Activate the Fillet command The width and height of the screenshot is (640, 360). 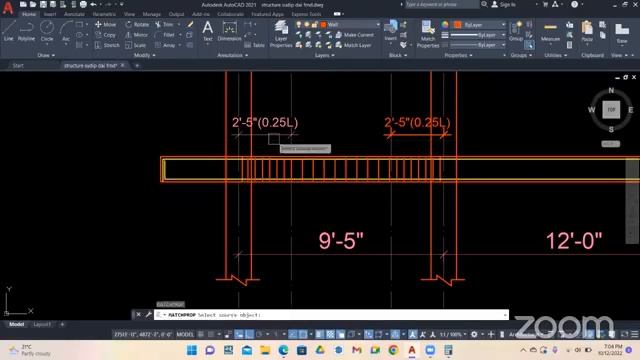tap(165, 35)
